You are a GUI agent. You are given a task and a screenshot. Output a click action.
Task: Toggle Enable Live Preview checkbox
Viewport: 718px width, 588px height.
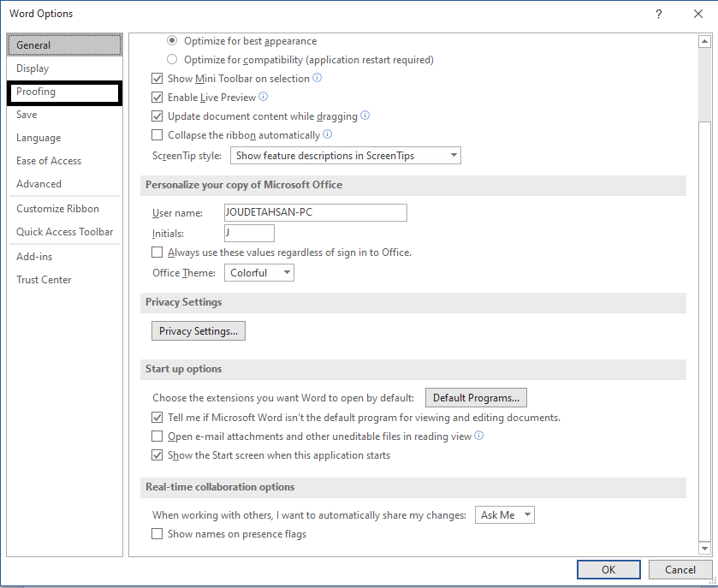(x=157, y=97)
